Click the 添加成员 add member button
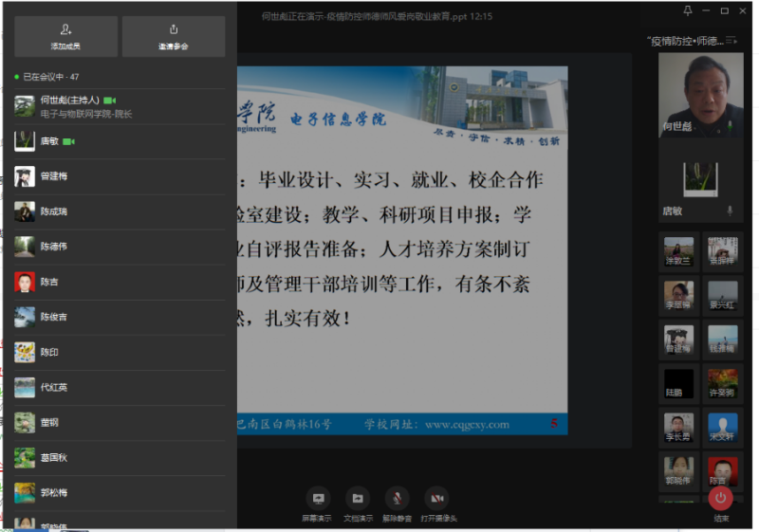The image size is (759, 532). pyautogui.click(x=65, y=36)
